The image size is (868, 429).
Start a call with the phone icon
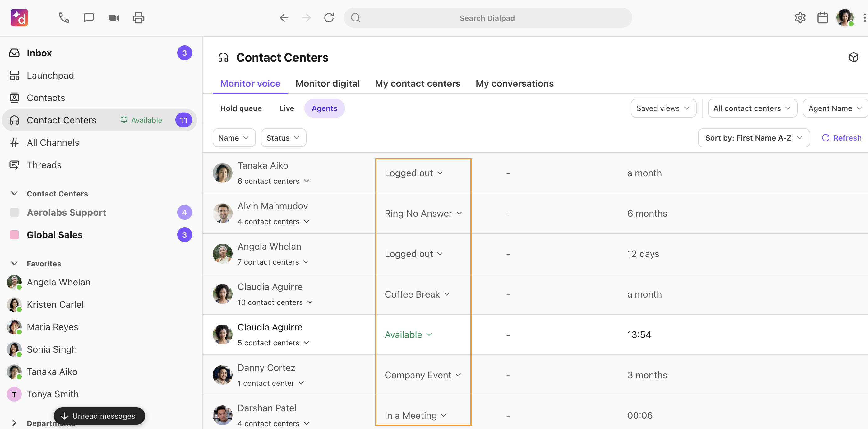pyautogui.click(x=64, y=18)
